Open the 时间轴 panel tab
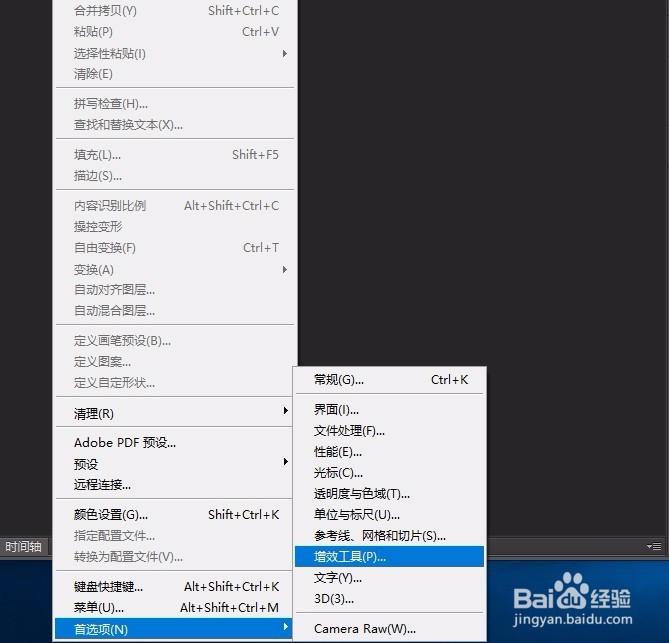Image resolution: width=669 pixels, height=643 pixels. click(x=23, y=547)
